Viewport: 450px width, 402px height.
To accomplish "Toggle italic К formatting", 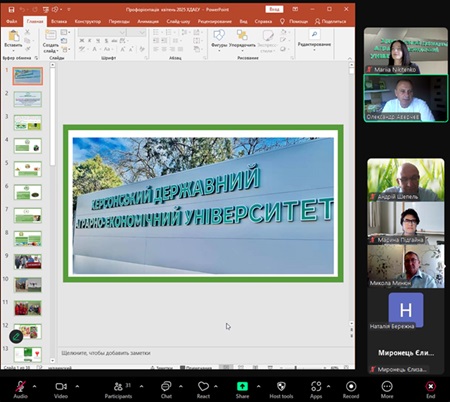I will [90, 41].
